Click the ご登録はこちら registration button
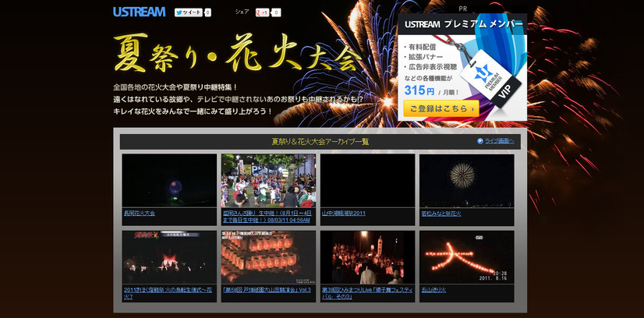 click(x=441, y=108)
